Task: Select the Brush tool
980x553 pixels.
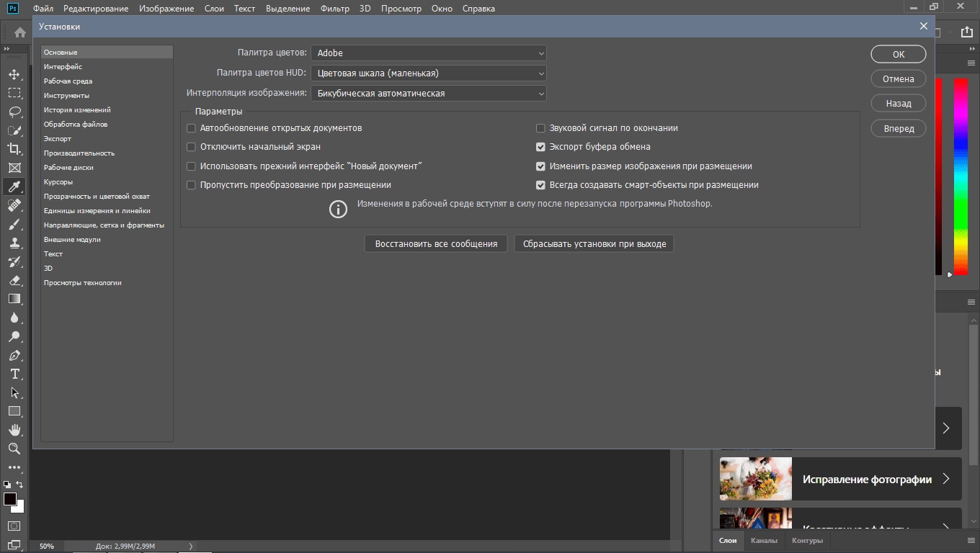Action: pyautogui.click(x=14, y=224)
